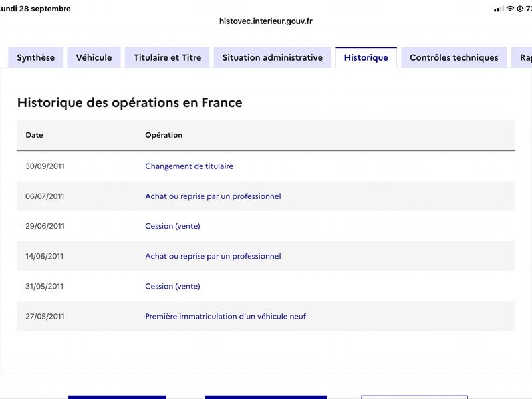Screen dimensions: 532x399
Task: Tap the histovec.interieur.gouv.fr address bar
Action: pyautogui.click(x=265, y=21)
